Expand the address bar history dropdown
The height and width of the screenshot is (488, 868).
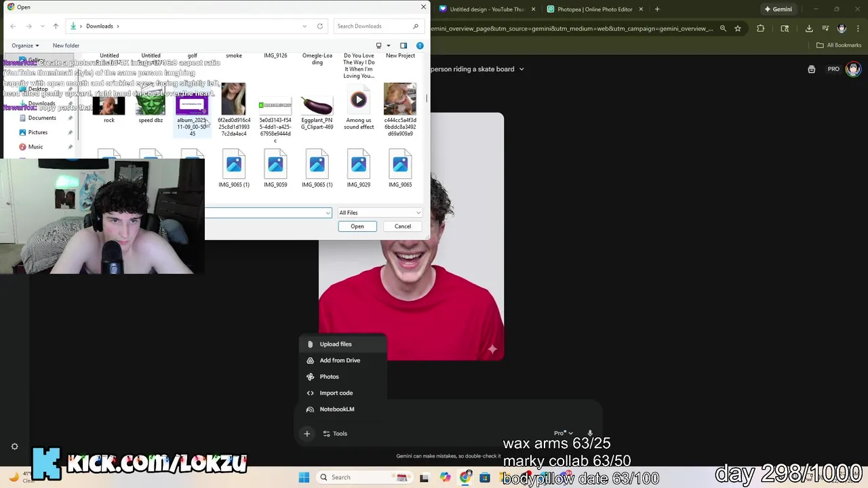tap(304, 26)
